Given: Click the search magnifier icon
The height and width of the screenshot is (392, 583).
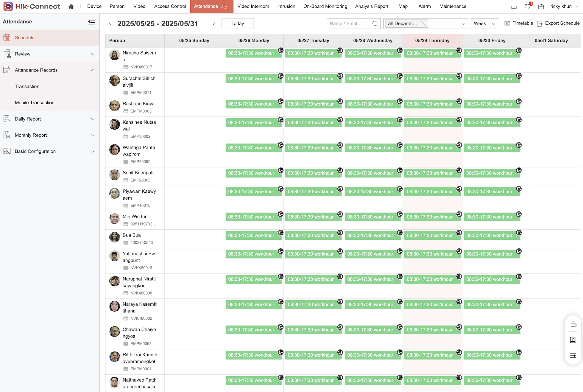Looking at the screenshot, I should (x=375, y=24).
